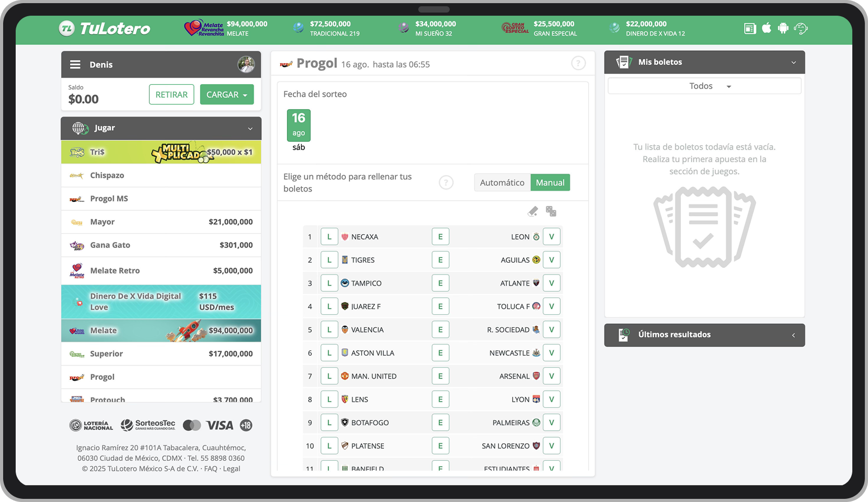Expand the Últimos resultados panel
Viewport: 868px width, 502px height.
pyautogui.click(x=794, y=335)
